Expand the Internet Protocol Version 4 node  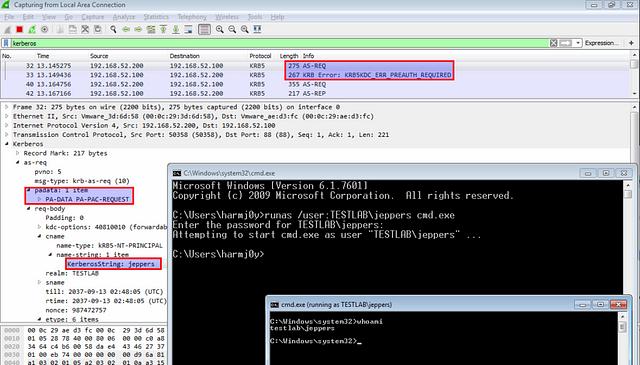(x=7, y=125)
